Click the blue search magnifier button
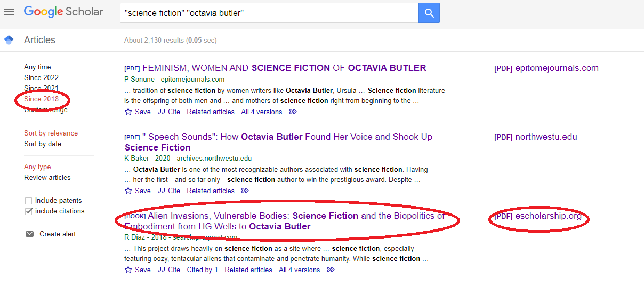644x285 pixels. pos(429,13)
